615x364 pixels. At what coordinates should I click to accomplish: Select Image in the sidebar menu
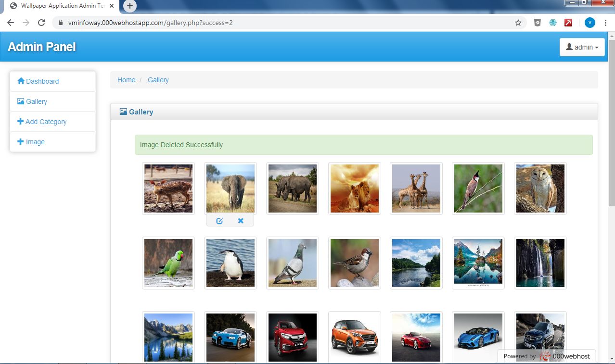click(x=53, y=142)
